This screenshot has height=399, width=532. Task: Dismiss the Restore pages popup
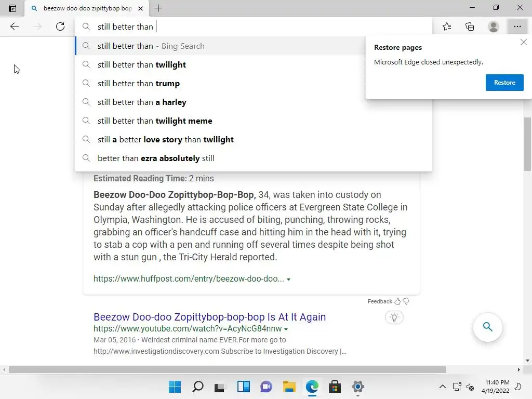pos(524,42)
